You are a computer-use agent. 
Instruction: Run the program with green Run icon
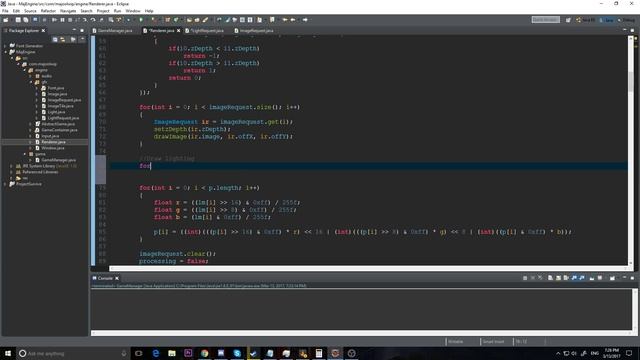coord(141,20)
